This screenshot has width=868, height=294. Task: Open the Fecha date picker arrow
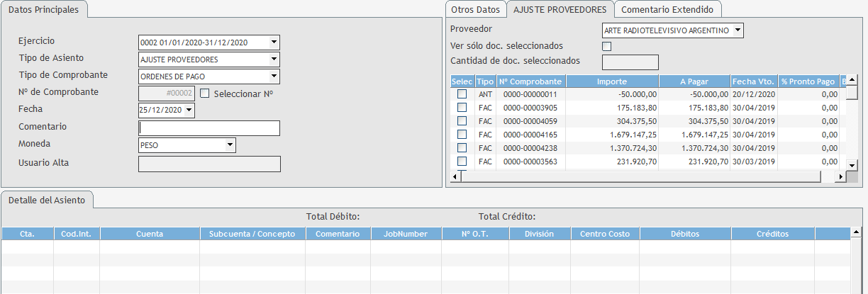(x=189, y=111)
